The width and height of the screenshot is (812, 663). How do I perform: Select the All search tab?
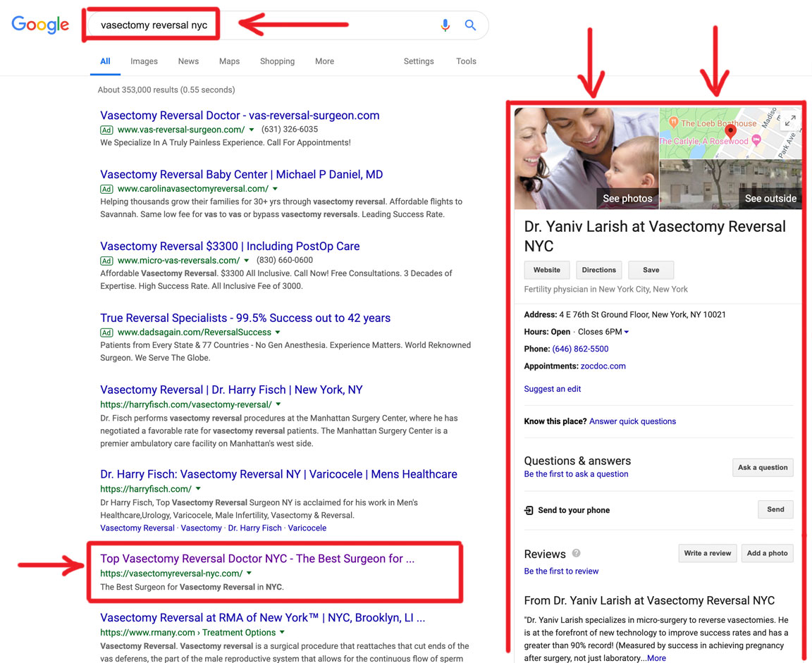click(x=105, y=61)
